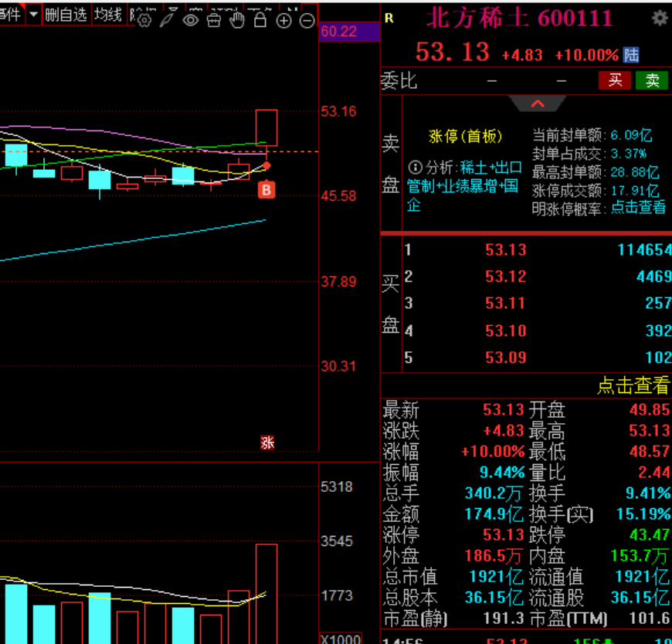Click the 委比 label

[399, 80]
